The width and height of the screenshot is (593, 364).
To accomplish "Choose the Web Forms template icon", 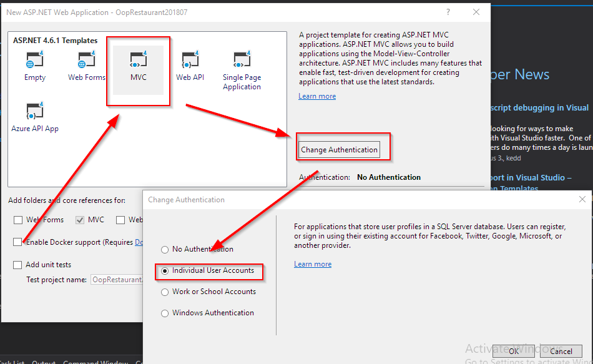I will [87, 67].
